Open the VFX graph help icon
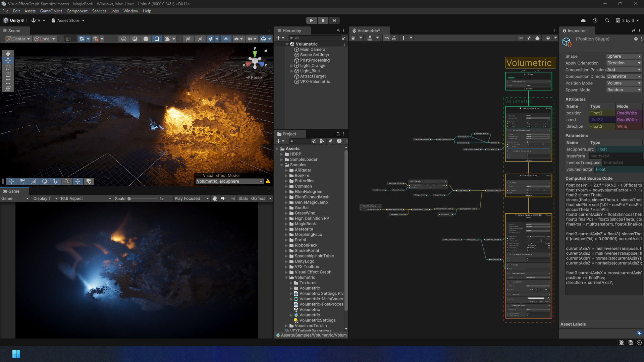The width and height of the screenshot is (644, 362). [548, 38]
